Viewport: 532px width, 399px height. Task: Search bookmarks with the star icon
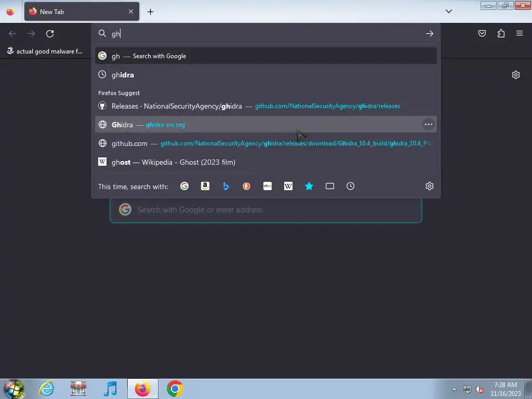[309, 186]
